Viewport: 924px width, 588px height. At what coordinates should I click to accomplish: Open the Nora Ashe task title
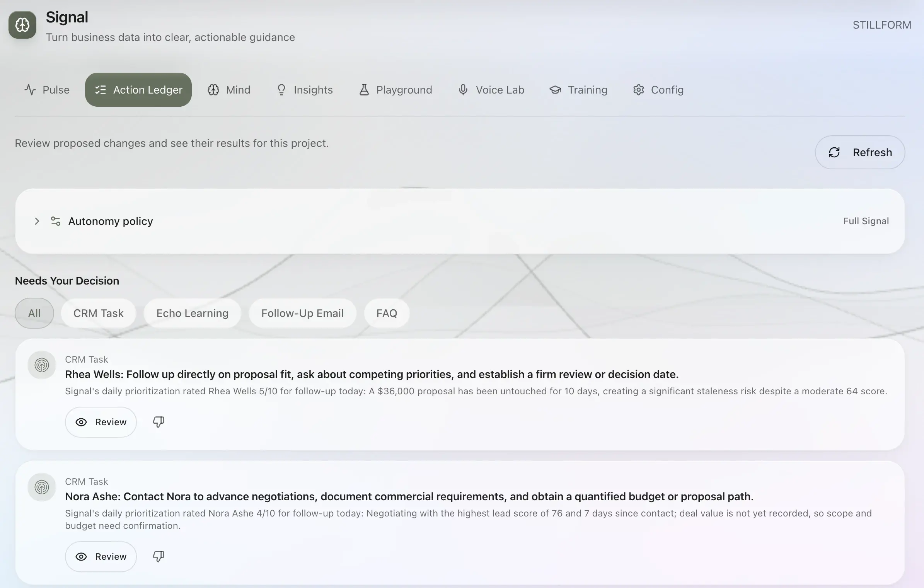click(409, 496)
